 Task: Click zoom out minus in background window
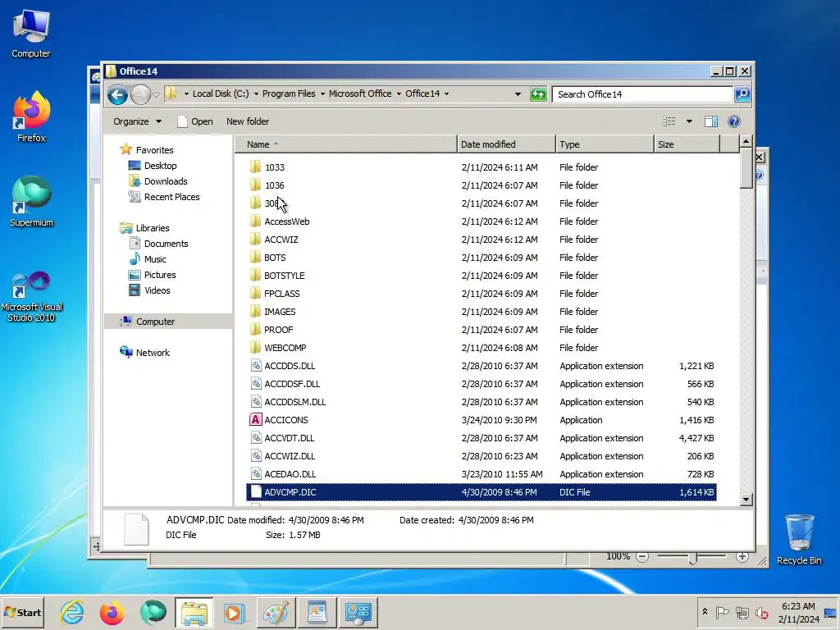pyautogui.click(x=642, y=557)
